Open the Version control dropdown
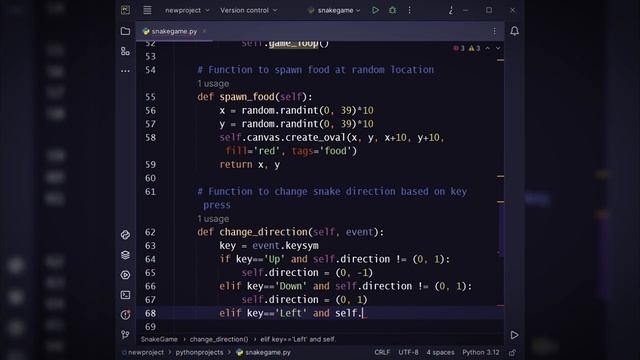The width and height of the screenshot is (640, 360). point(248,10)
